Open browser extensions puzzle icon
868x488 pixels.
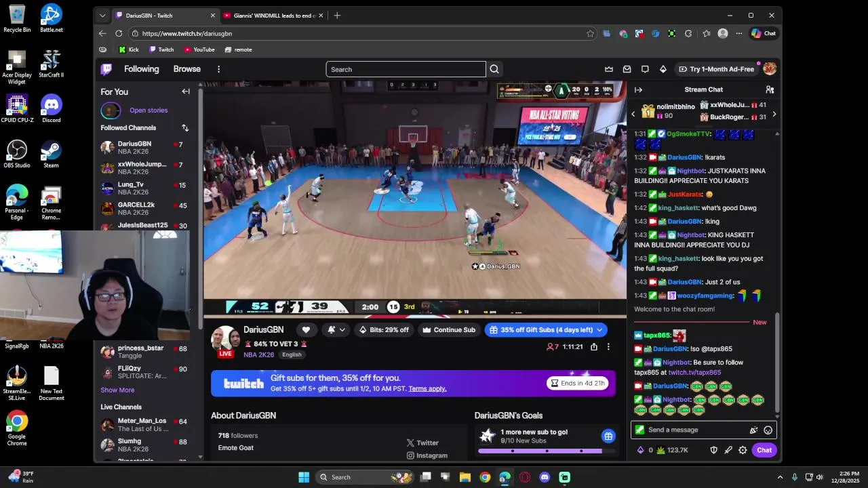[688, 33]
